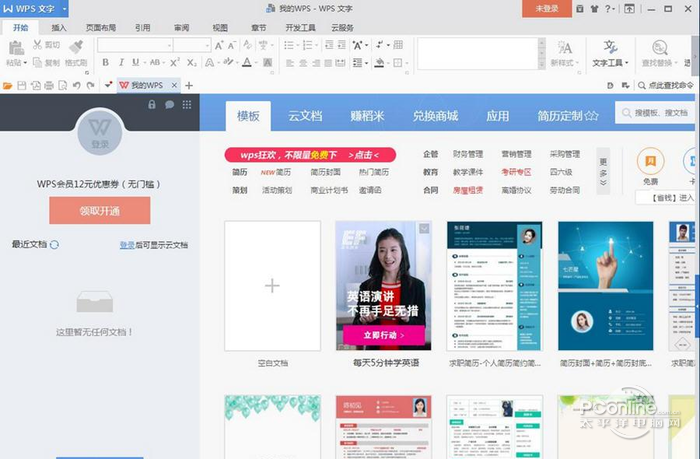Toggle Superscript X² formatting
This screenshot has height=459, width=700.
(175, 63)
